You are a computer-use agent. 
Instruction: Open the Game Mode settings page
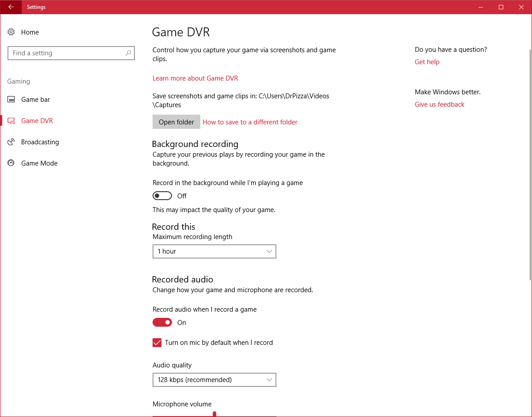39,163
